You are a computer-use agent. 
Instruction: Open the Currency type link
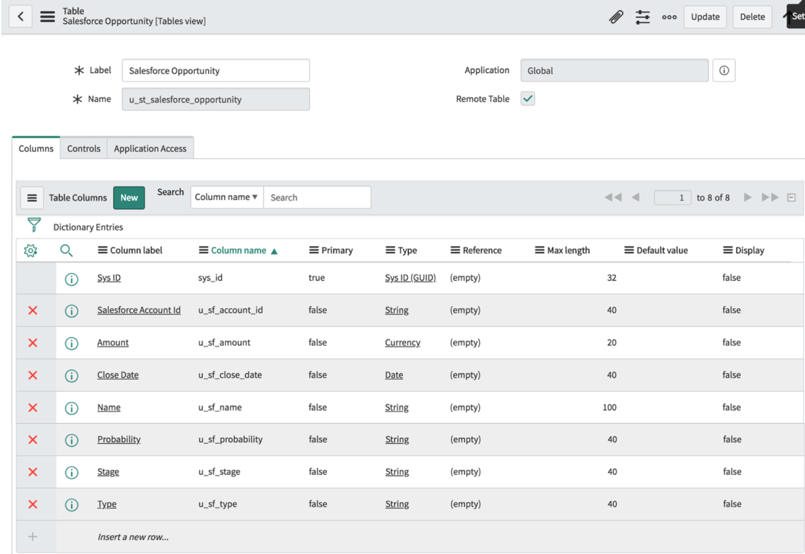(x=402, y=342)
